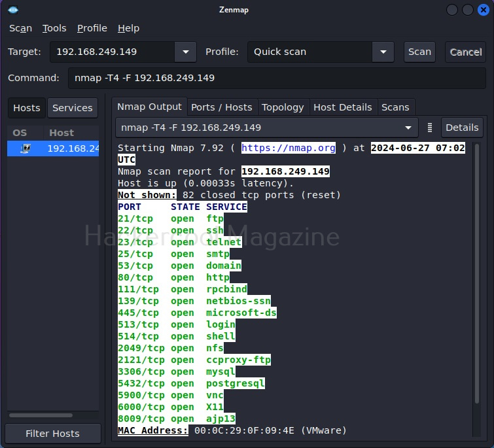
Task: Click the vertical scrollbar of Nmap output
Action: tap(477, 273)
